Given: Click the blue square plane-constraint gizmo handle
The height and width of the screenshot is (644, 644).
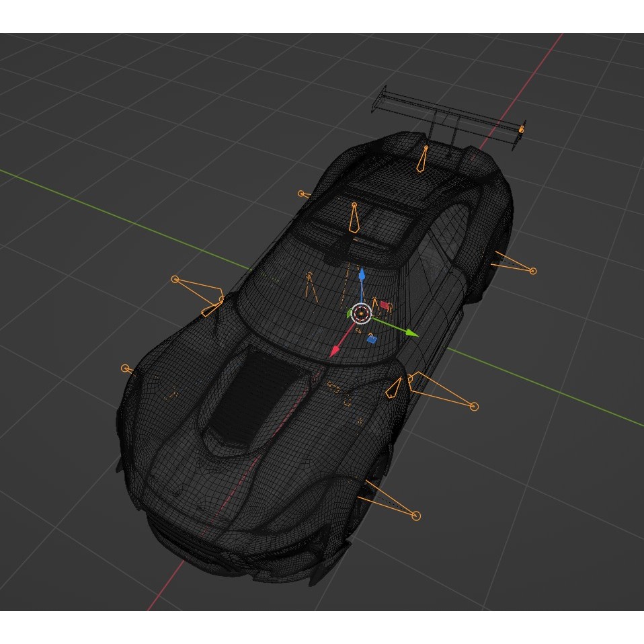Looking at the screenshot, I should tap(371, 339).
